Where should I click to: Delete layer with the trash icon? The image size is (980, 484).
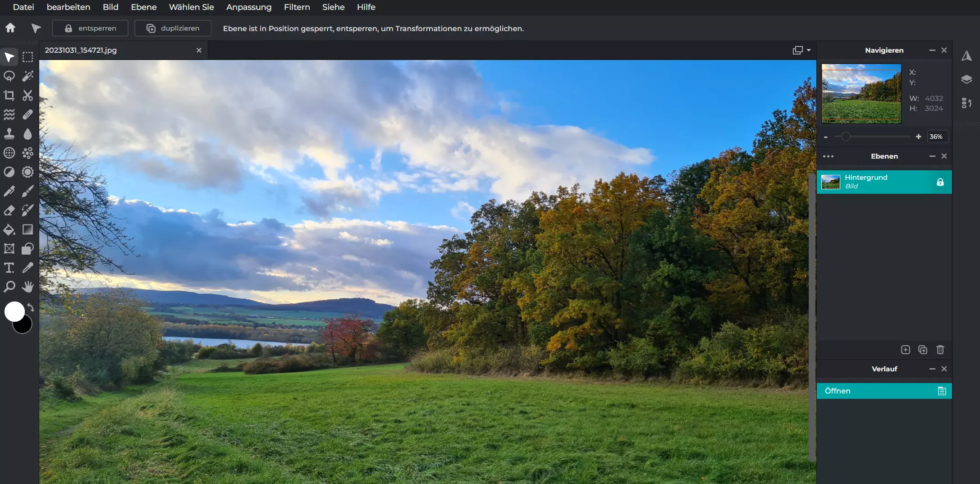940,350
